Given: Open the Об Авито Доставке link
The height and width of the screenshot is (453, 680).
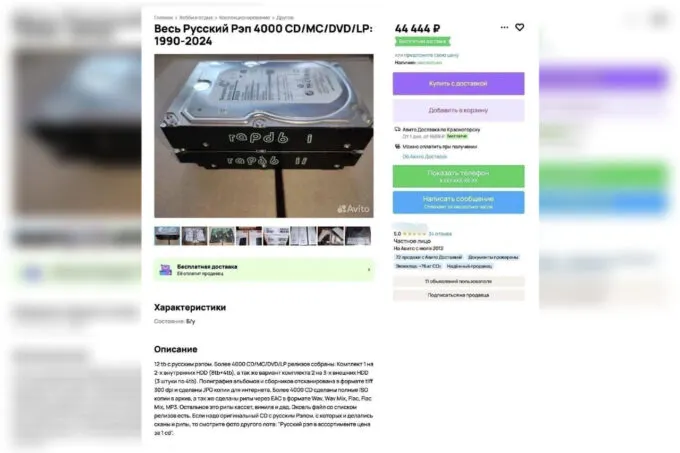Looking at the screenshot, I should tap(424, 156).
